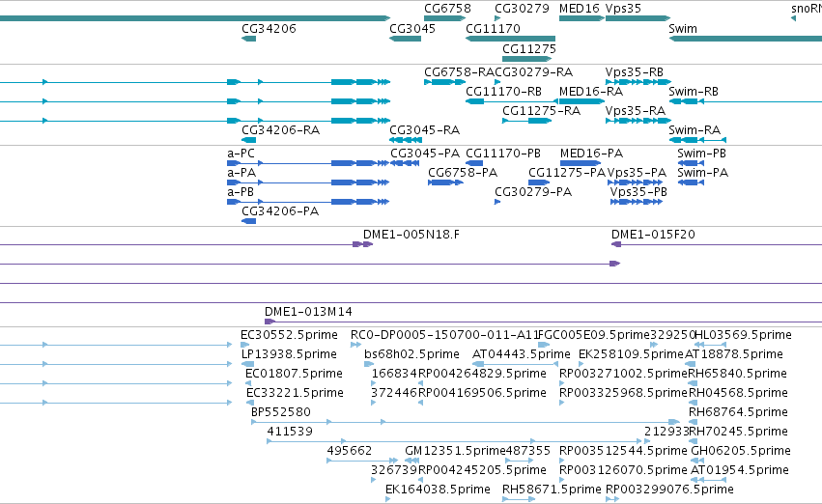
Task: Click the Vps35-RB transcript label
Action: 635,72
